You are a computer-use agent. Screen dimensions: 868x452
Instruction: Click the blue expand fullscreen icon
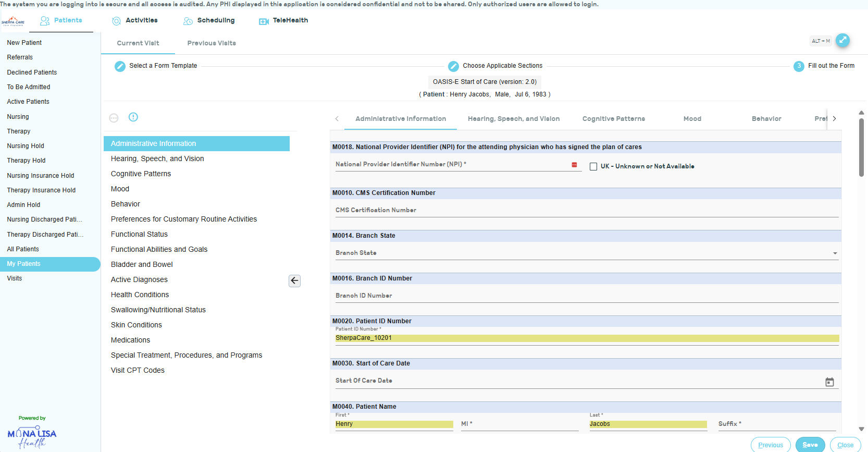pos(842,40)
